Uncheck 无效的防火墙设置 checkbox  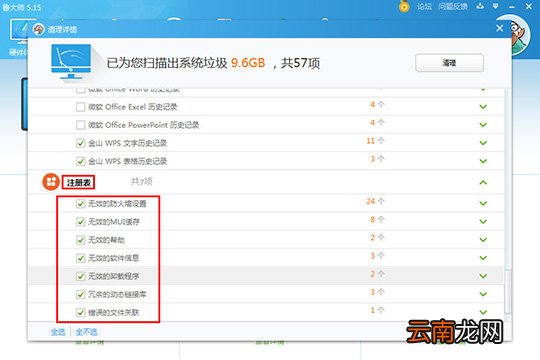coord(80,204)
